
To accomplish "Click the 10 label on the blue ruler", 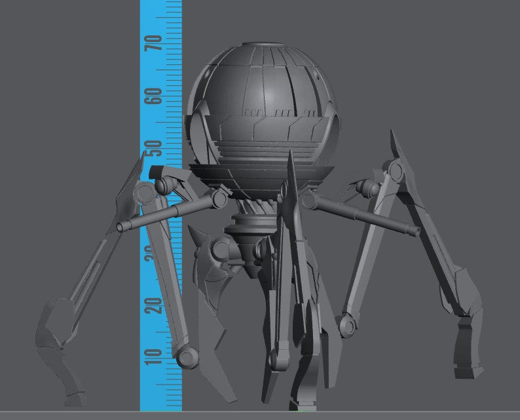I will pos(153,357).
